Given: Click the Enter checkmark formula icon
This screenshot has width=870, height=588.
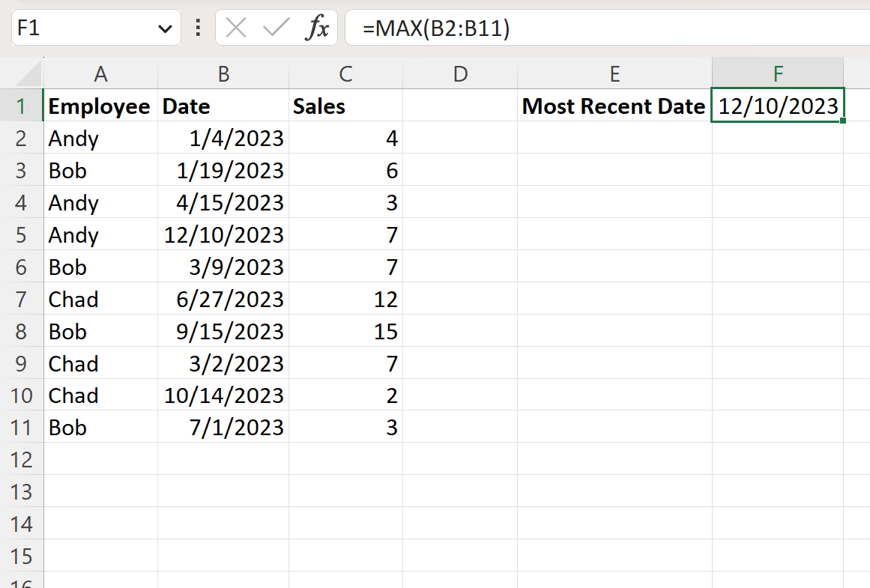Looking at the screenshot, I should [x=276, y=27].
